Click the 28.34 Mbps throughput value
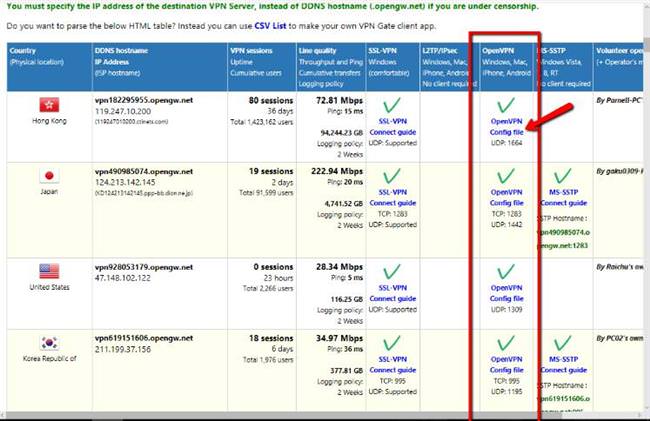The height and width of the screenshot is (421, 650). pyautogui.click(x=339, y=267)
